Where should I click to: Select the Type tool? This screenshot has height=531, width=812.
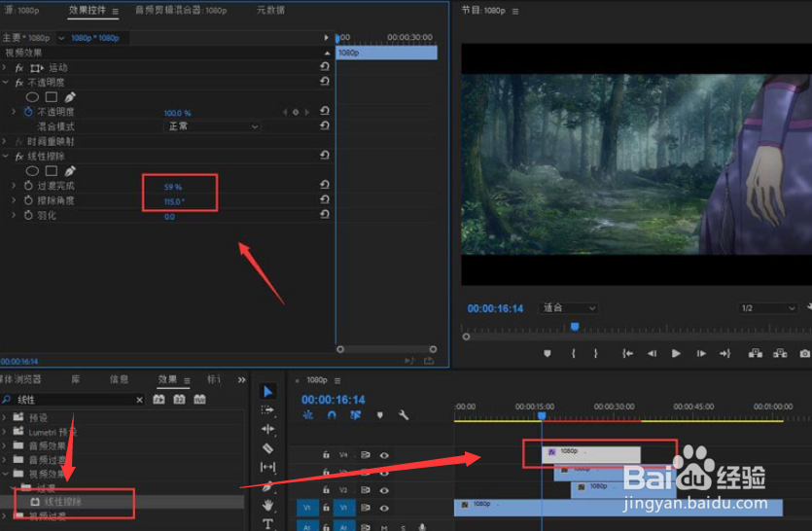[267, 524]
